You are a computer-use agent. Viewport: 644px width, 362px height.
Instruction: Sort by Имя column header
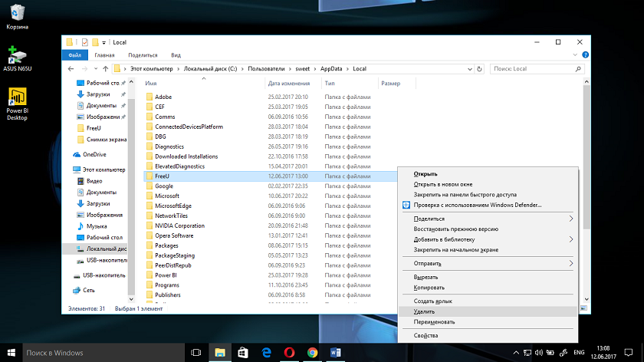(x=151, y=83)
